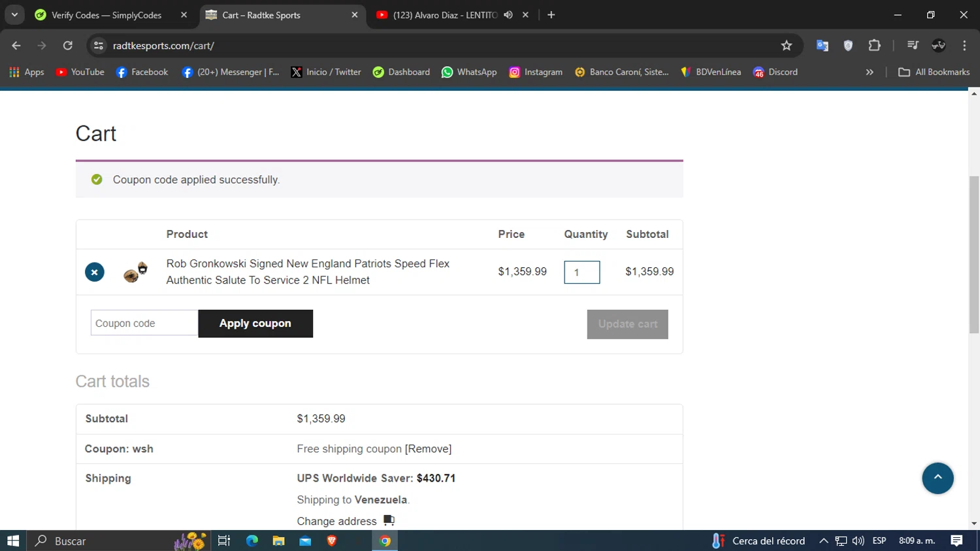Image resolution: width=980 pixels, height=551 pixels.
Task: Close the Alvaro Diaz YouTube tab
Action: pos(525,15)
